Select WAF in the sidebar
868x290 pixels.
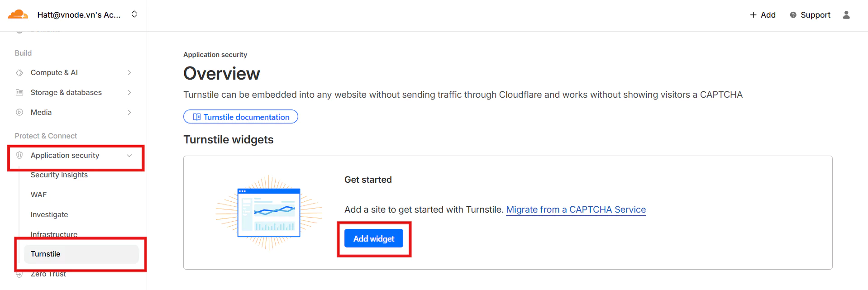(39, 195)
